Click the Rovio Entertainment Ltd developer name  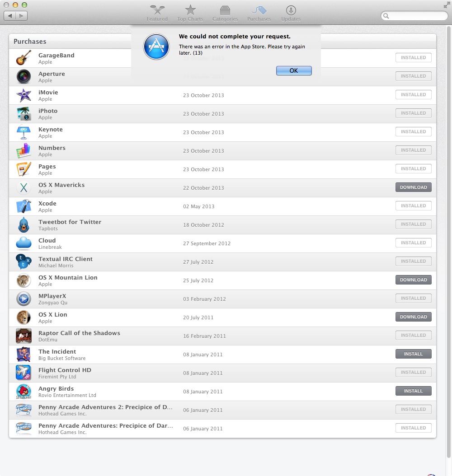pos(67,395)
